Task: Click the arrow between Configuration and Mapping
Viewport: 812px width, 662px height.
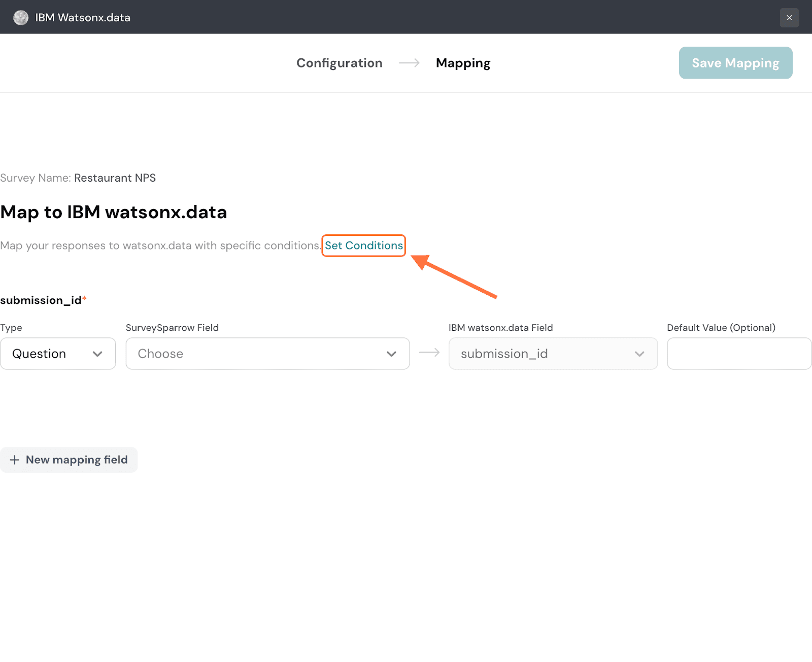Action: [409, 63]
